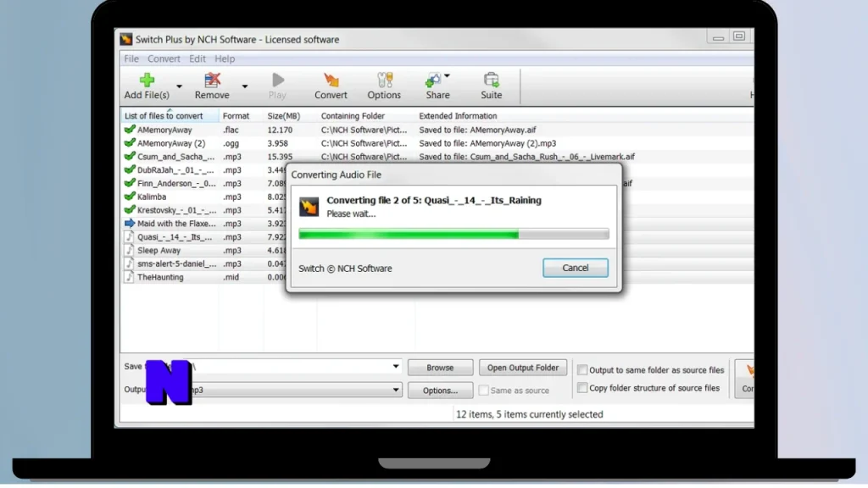Image resolution: width=868 pixels, height=488 pixels.
Task: Select the AMemoryAway file row
Action: point(437,130)
